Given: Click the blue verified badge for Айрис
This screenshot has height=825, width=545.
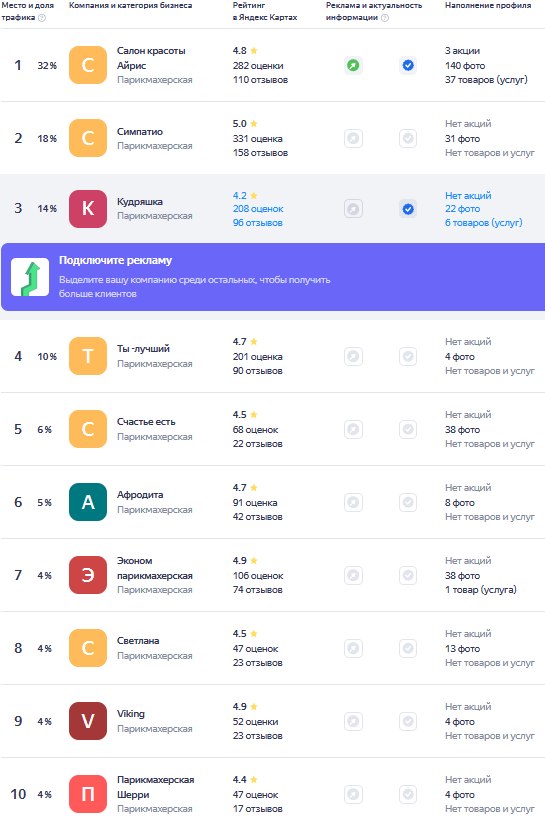Looking at the screenshot, I should (408, 66).
